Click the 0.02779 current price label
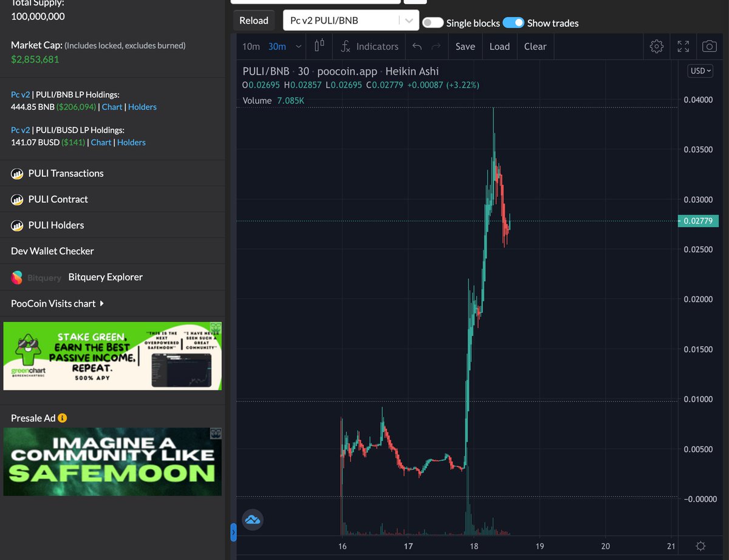Viewport: 729px width, 560px height. coord(699,221)
